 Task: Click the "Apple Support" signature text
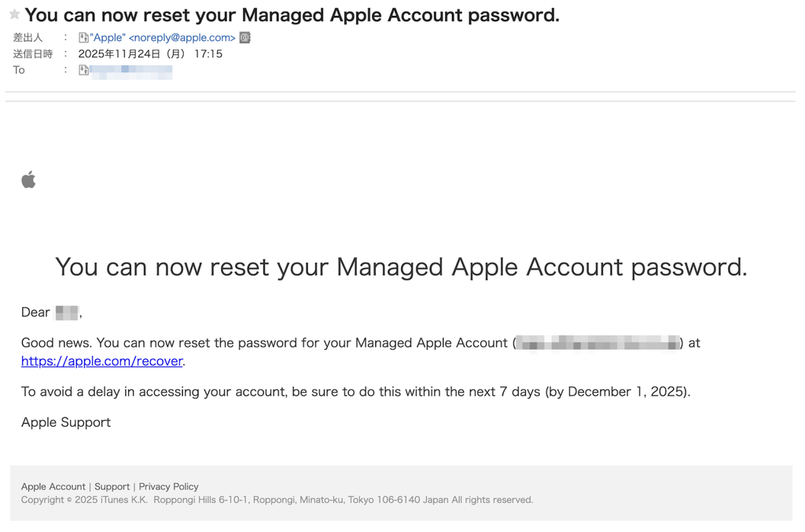click(x=66, y=422)
